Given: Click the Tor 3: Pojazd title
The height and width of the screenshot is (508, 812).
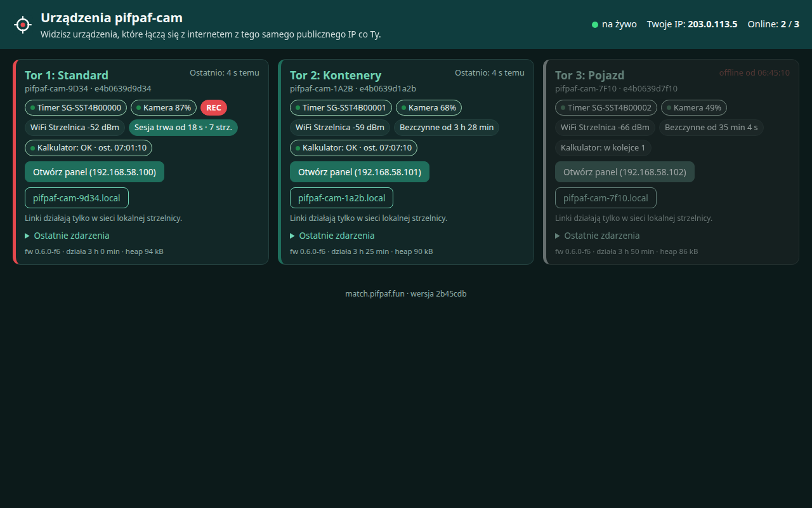Looking at the screenshot, I should coord(589,76).
